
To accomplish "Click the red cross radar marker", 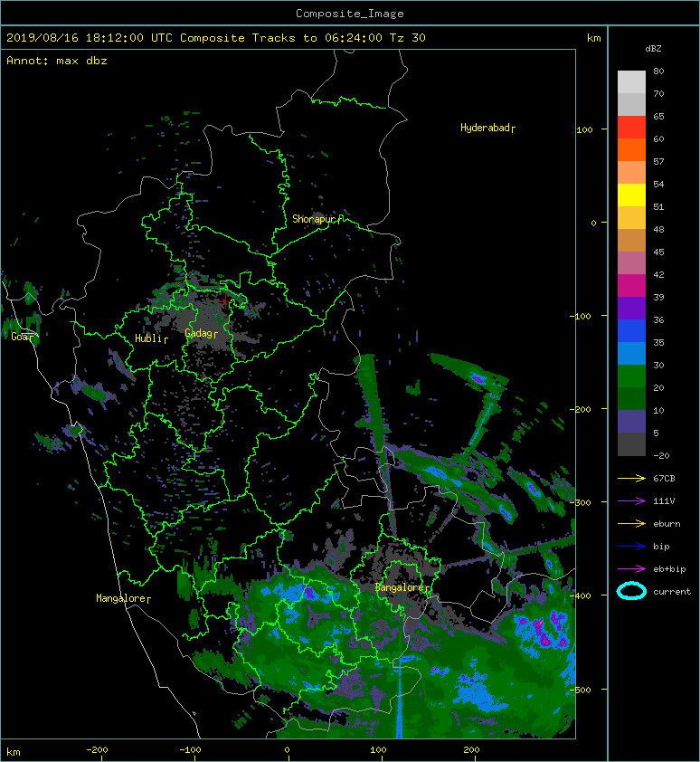I will [225, 301].
